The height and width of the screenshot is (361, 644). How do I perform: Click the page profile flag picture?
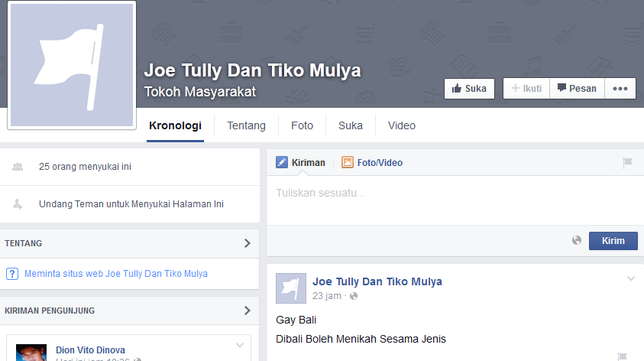[x=72, y=65]
